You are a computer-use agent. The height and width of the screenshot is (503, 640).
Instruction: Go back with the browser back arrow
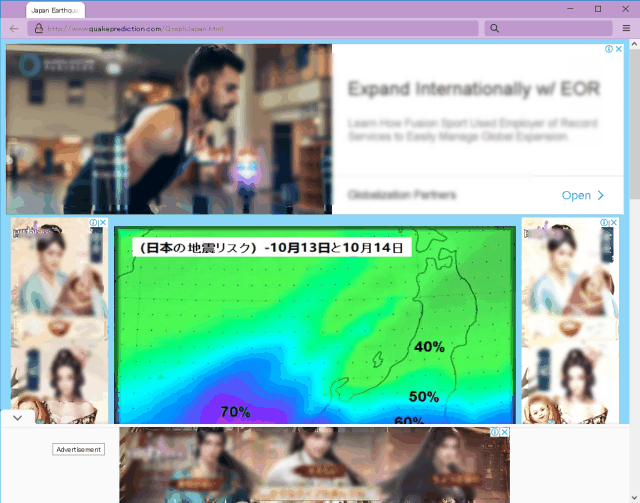pos(14,29)
